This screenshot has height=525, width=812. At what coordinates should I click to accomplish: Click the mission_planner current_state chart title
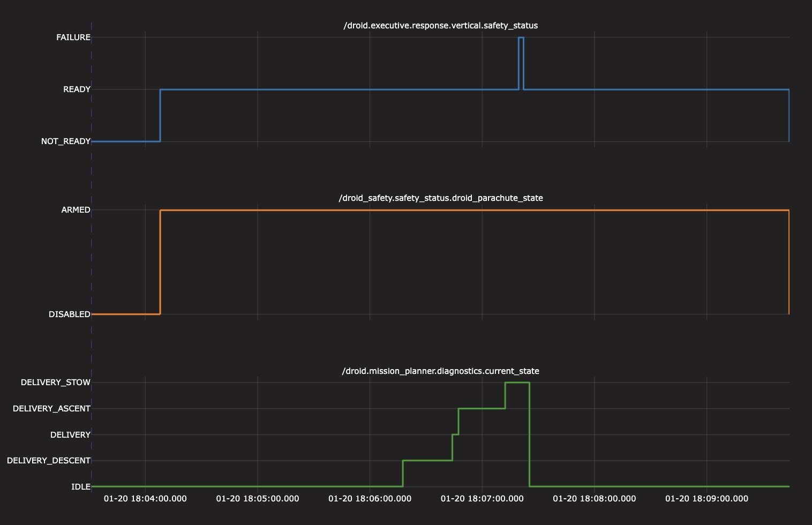(x=440, y=371)
